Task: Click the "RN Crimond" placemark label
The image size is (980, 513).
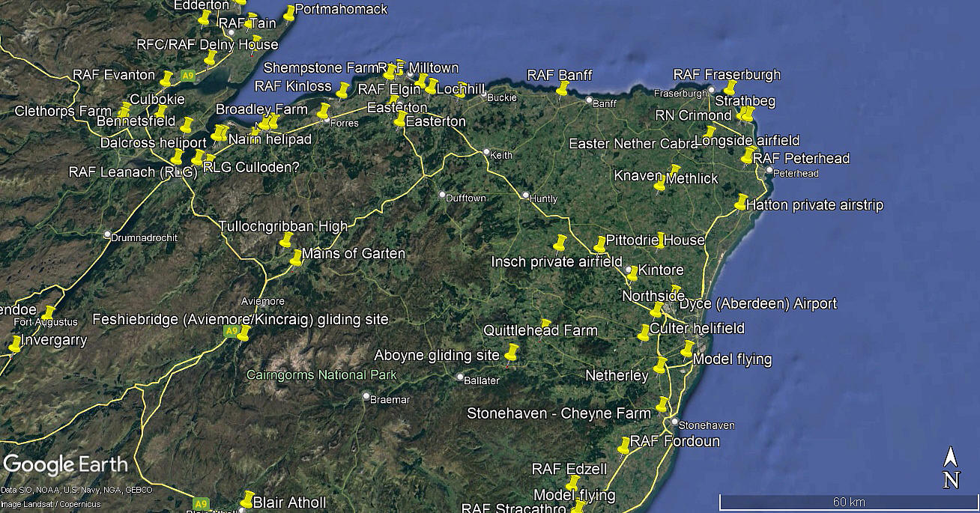Action: click(x=694, y=115)
